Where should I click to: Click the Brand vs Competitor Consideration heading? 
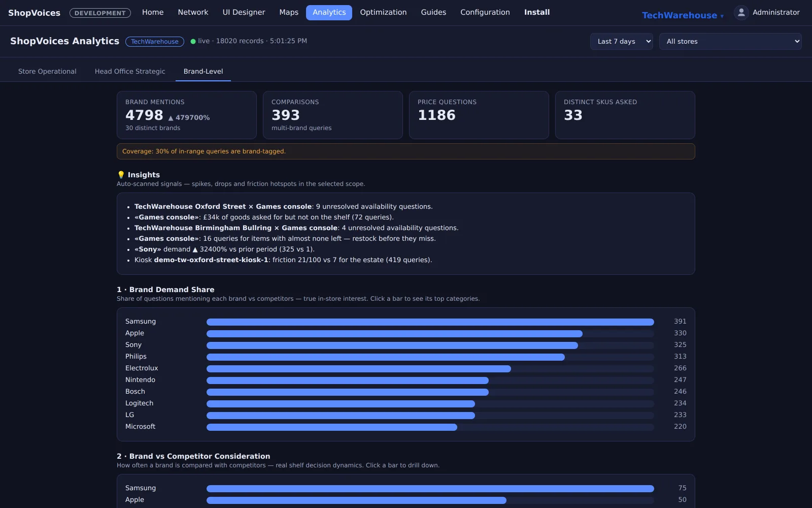(193, 456)
